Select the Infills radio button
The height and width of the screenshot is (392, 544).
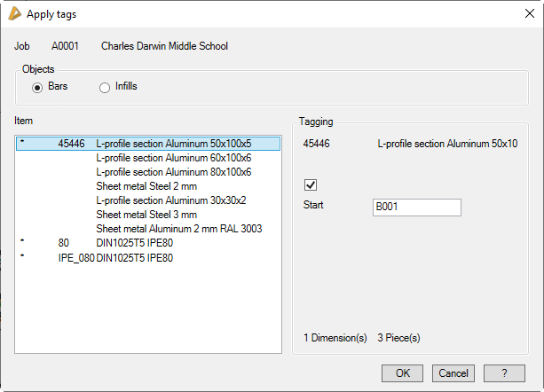[x=105, y=87]
